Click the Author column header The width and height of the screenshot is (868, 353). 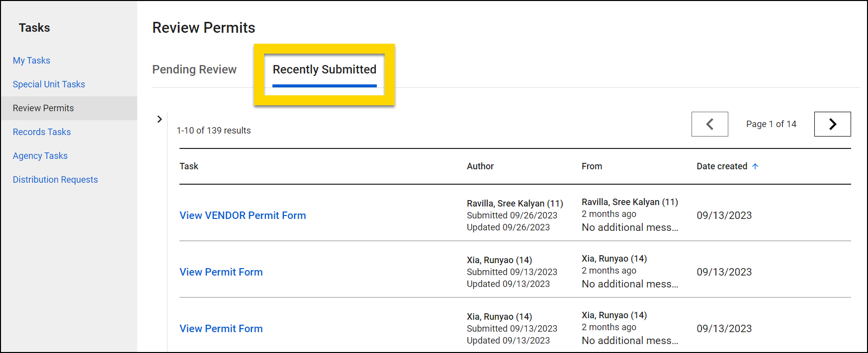480,166
